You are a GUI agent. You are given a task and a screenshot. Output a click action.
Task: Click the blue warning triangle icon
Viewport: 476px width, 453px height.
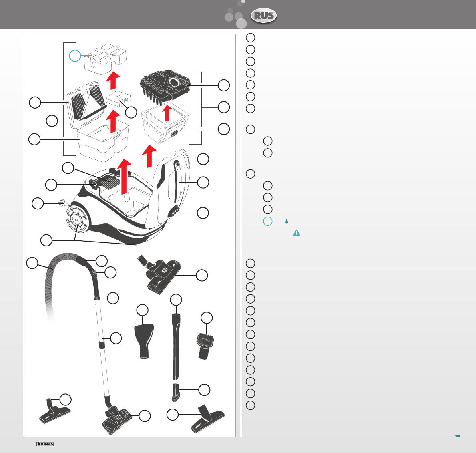[x=297, y=233]
